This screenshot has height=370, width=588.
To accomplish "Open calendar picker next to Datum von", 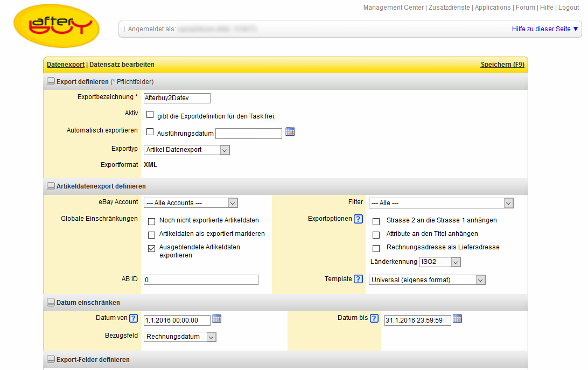I will pos(216,318).
